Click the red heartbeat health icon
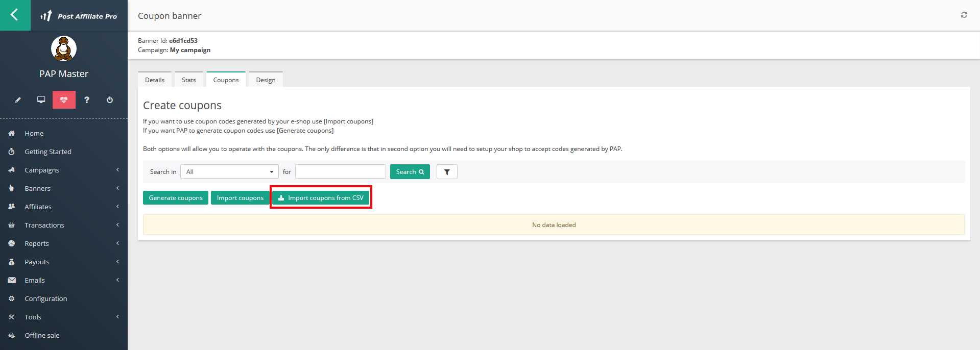This screenshot has height=350, width=980. (x=64, y=100)
